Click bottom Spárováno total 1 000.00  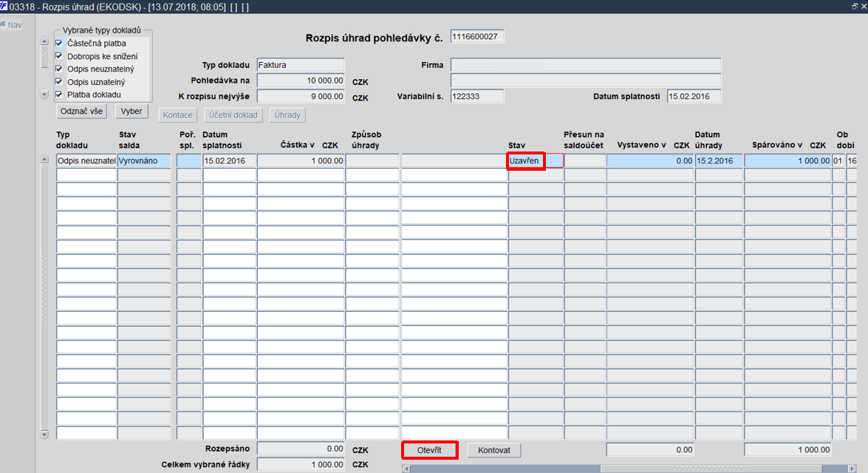(x=787, y=450)
